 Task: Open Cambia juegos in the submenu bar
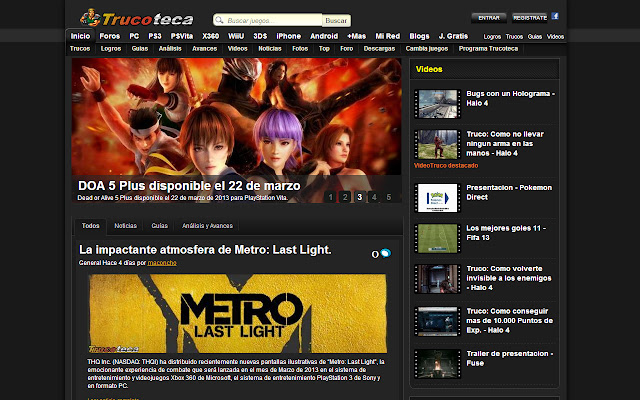tap(427, 49)
